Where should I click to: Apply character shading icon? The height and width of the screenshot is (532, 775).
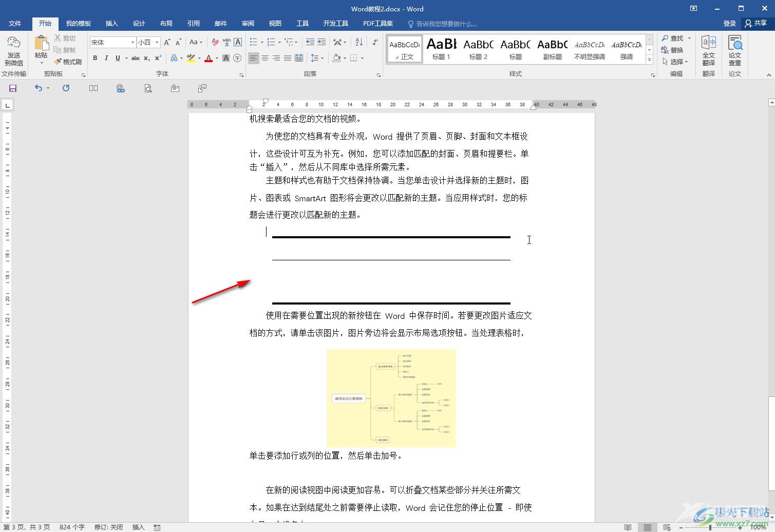click(226, 58)
